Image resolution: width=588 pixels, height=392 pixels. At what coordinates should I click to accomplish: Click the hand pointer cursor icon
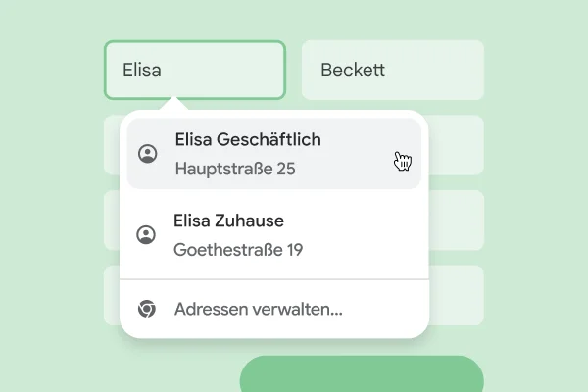402,161
